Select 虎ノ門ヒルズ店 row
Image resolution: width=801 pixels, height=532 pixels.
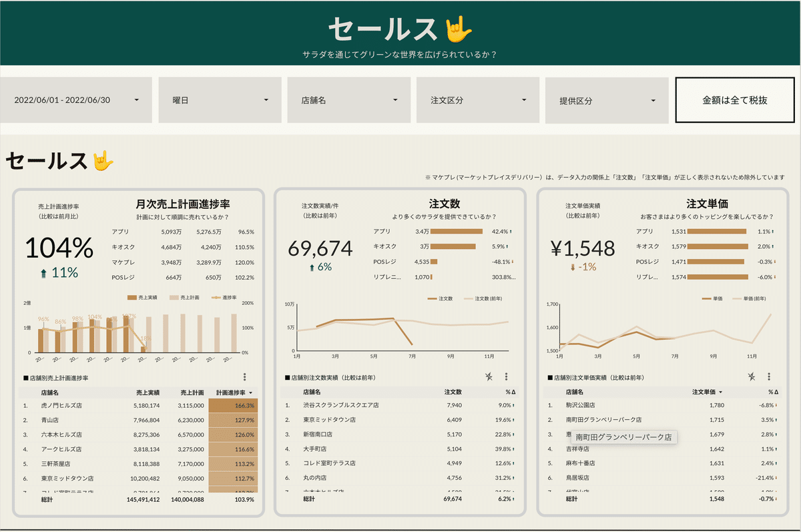click(x=138, y=405)
